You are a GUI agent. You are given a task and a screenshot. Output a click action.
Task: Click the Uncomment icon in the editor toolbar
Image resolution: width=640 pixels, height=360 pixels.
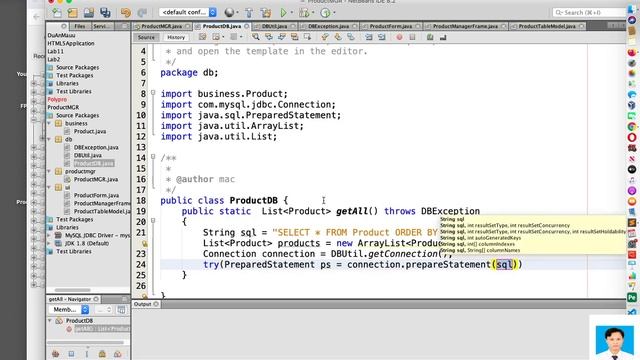[443, 37]
